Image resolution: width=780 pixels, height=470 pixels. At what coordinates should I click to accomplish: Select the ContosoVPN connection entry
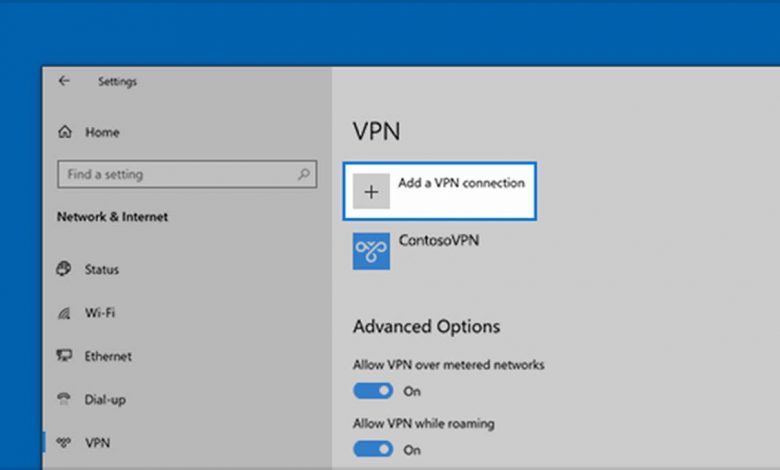click(439, 241)
